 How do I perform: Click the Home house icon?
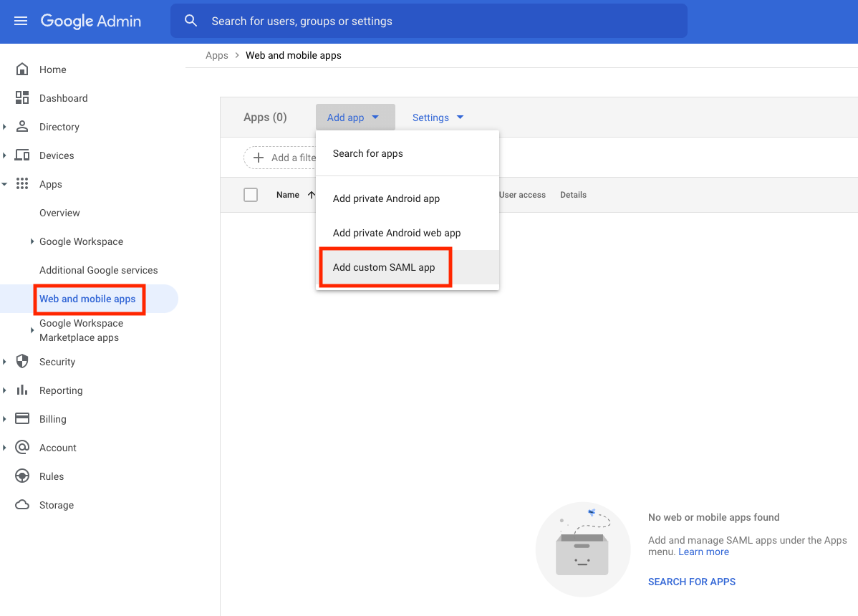[x=22, y=69]
